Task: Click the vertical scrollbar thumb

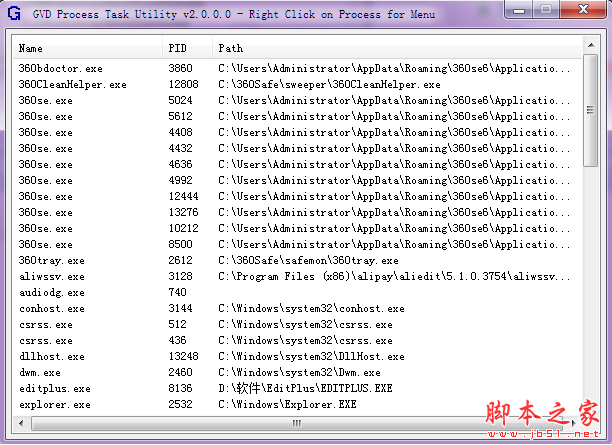Action: 591,110
